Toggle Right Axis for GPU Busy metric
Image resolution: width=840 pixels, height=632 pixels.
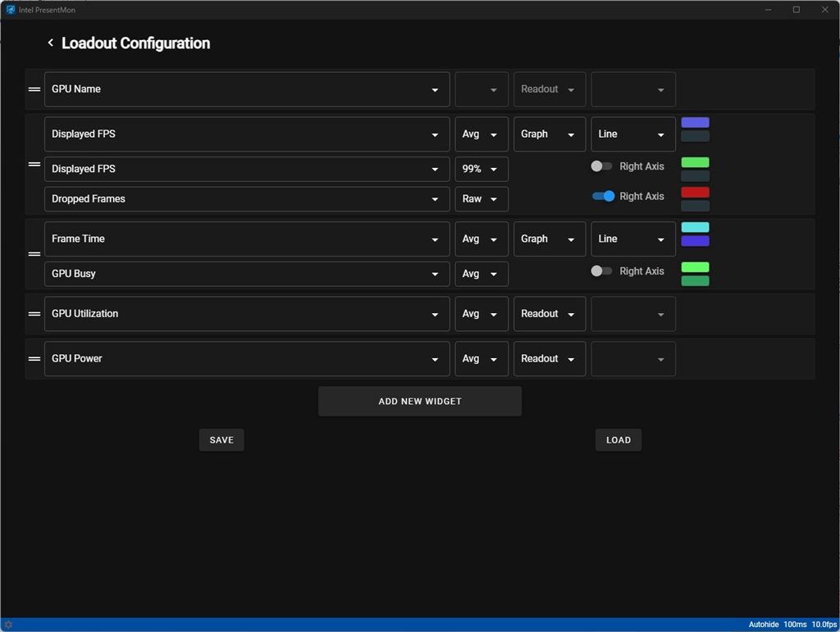[x=602, y=271]
